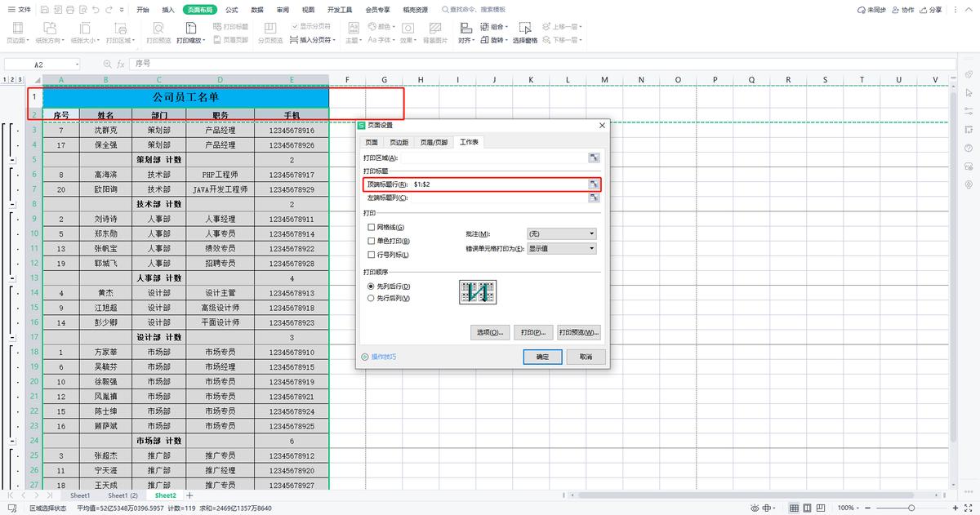
Task: Switch to the 页边距 tab
Action: click(x=398, y=142)
